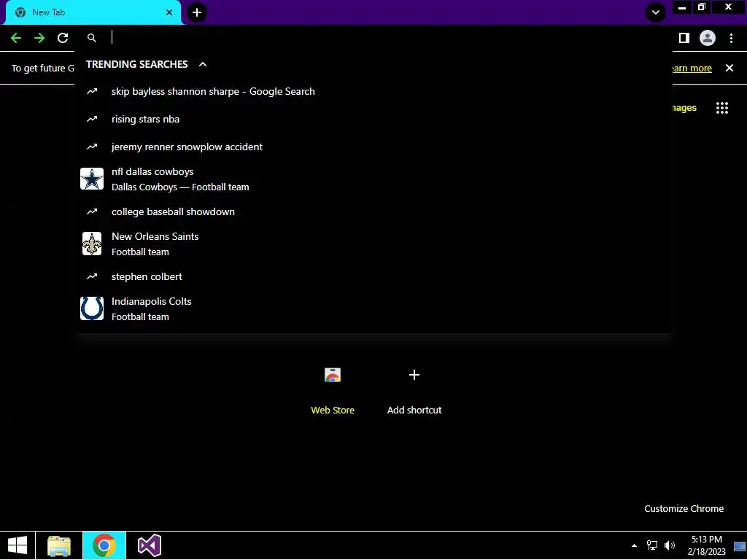This screenshot has width=747, height=560.
Task: Select New Orleans Saints suggestion
Action: point(373,244)
